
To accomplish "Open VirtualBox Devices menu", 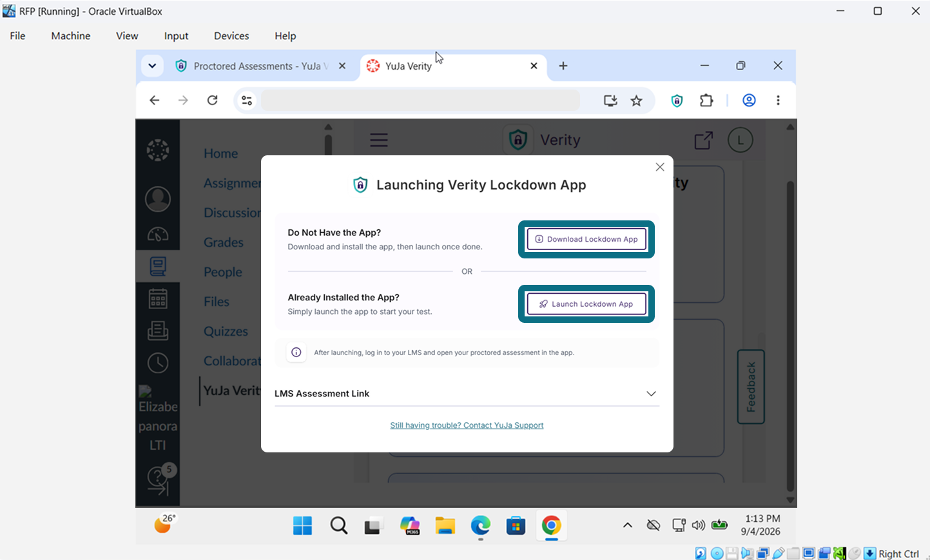I will [231, 35].
